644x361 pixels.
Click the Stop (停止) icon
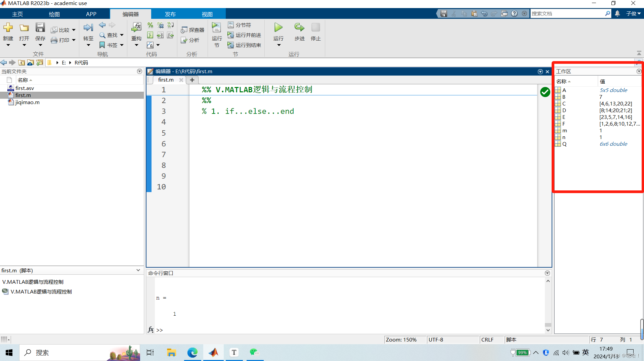[316, 28]
